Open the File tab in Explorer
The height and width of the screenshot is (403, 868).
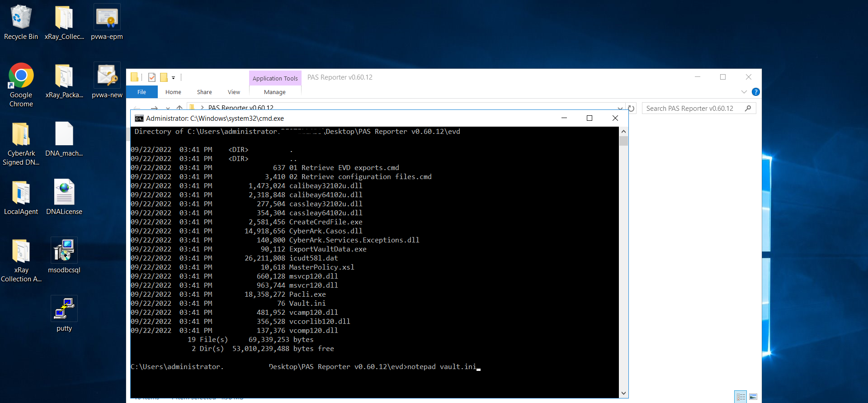(142, 92)
